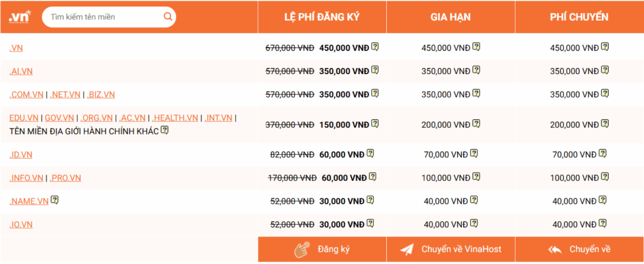This screenshot has height=264, width=644.
Task: Open the .HEALTH.VN domain link
Action: [x=175, y=118]
